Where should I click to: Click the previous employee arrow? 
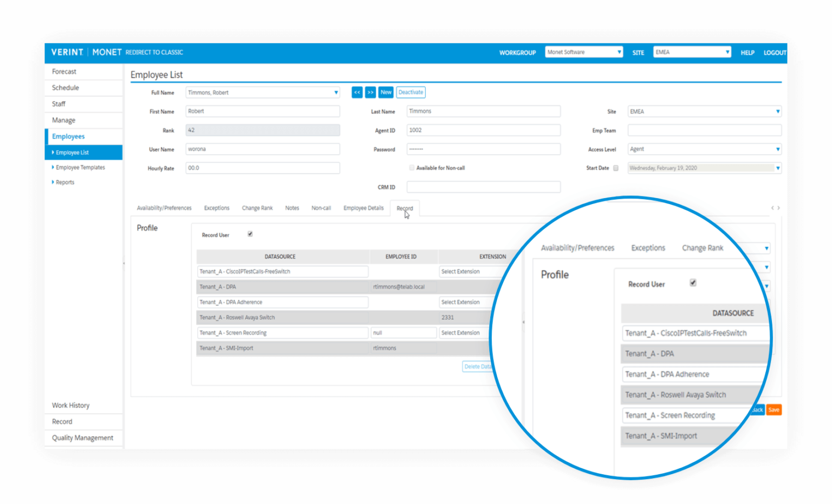(357, 92)
